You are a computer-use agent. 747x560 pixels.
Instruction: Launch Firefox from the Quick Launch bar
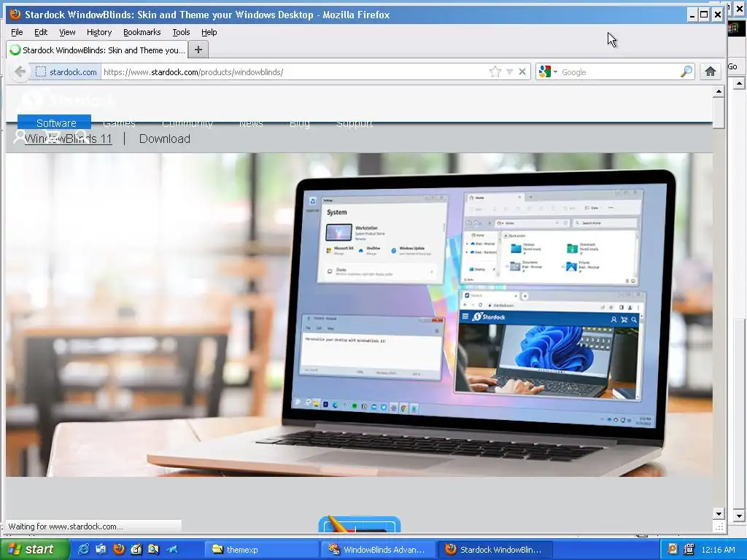pos(119,550)
